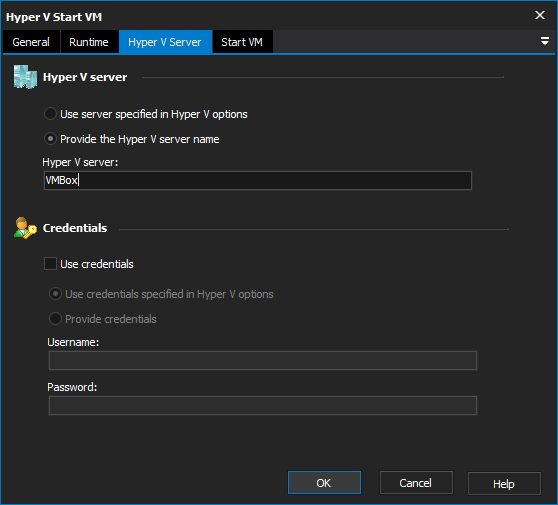
Task: Click the OK button
Action: pyautogui.click(x=324, y=483)
